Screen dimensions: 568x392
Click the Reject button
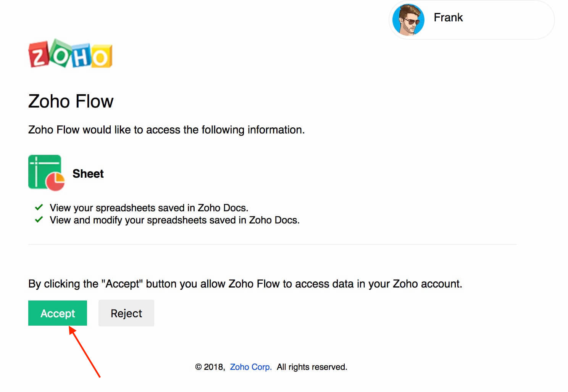[x=126, y=313]
